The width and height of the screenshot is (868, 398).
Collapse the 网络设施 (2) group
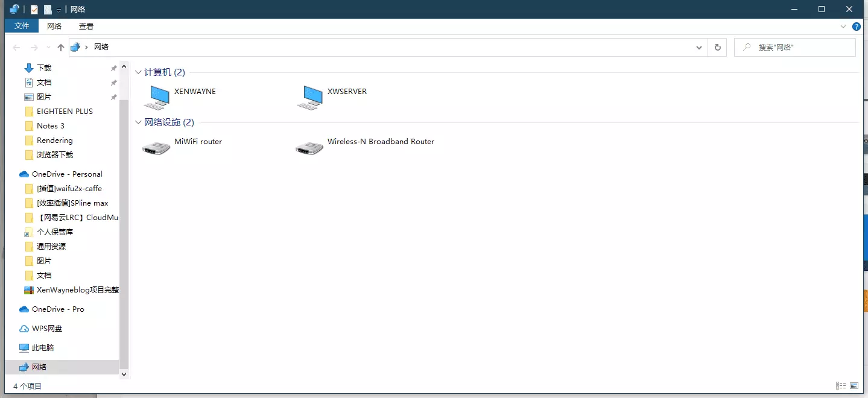click(x=138, y=122)
